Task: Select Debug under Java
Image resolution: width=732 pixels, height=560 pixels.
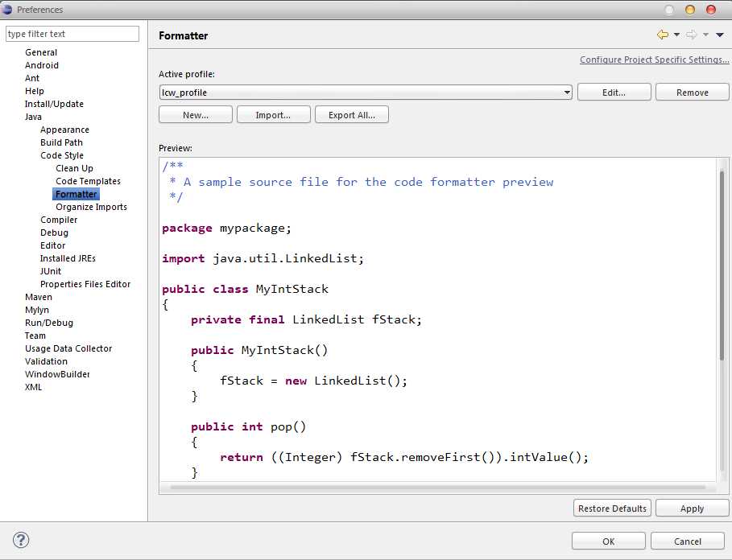Action: pyautogui.click(x=54, y=233)
